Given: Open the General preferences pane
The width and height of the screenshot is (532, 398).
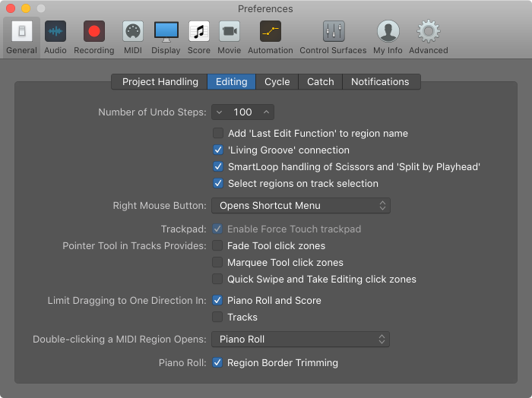Looking at the screenshot, I should coord(22,37).
